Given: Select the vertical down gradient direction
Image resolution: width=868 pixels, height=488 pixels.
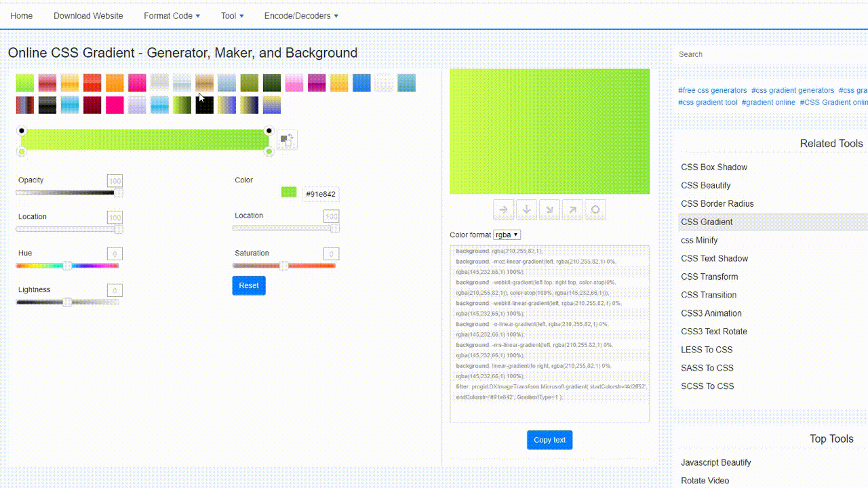Looking at the screenshot, I should pos(526,209).
